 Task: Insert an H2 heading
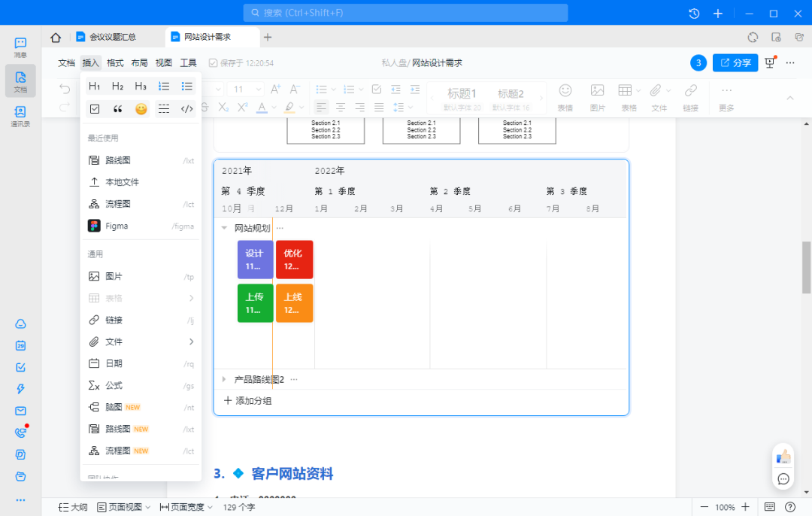(117, 87)
